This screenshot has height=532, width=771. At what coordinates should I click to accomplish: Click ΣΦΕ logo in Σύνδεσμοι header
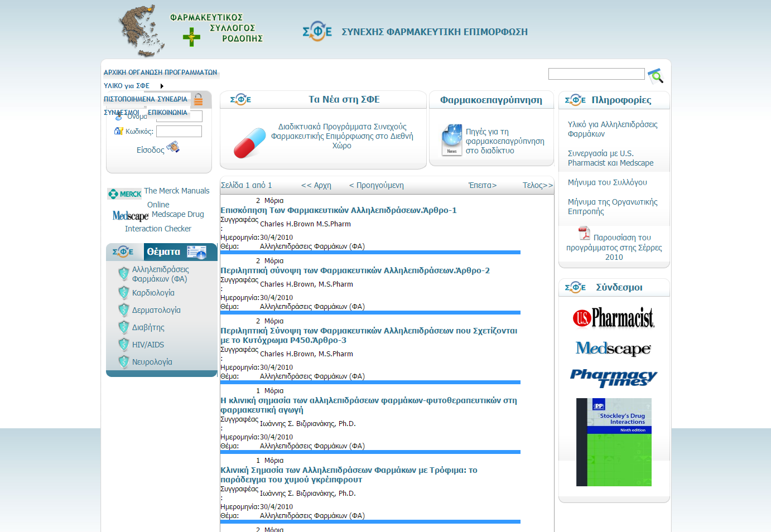point(575,287)
